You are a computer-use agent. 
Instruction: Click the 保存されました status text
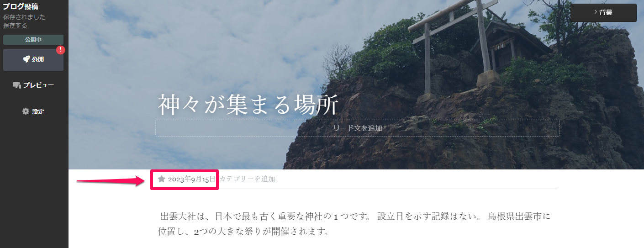(24, 17)
